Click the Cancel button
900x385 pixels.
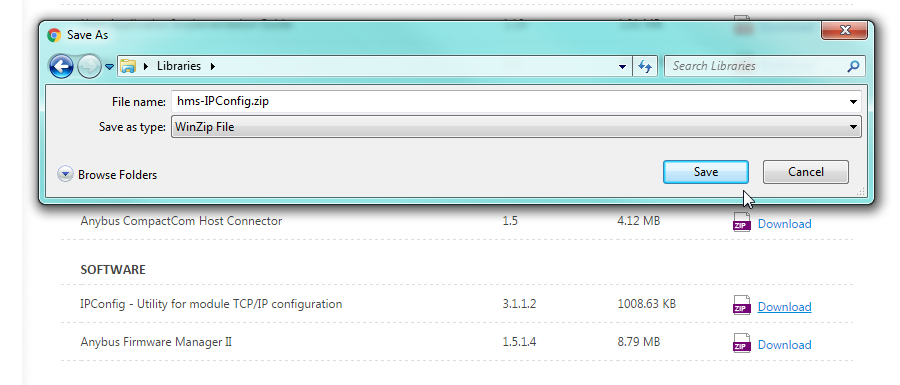click(805, 172)
